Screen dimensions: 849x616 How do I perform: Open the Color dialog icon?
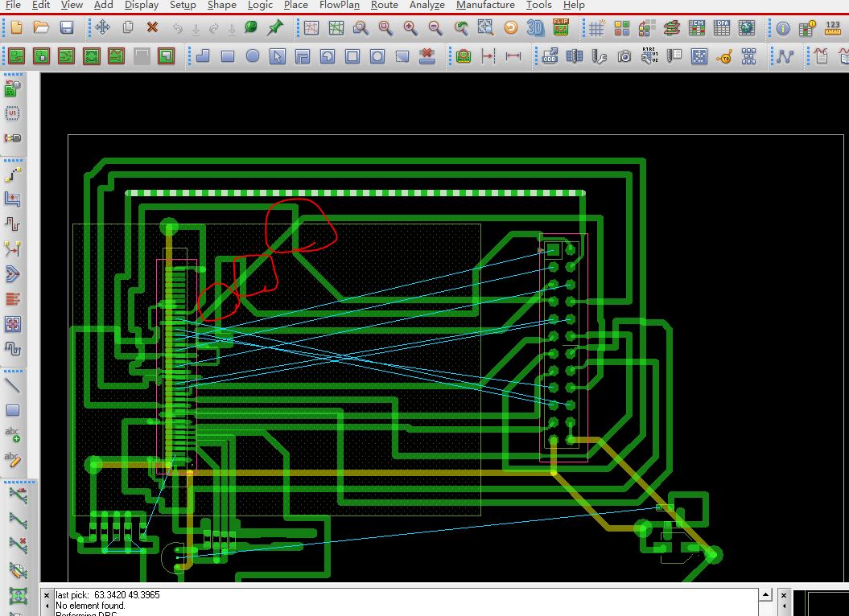tap(621, 28)
